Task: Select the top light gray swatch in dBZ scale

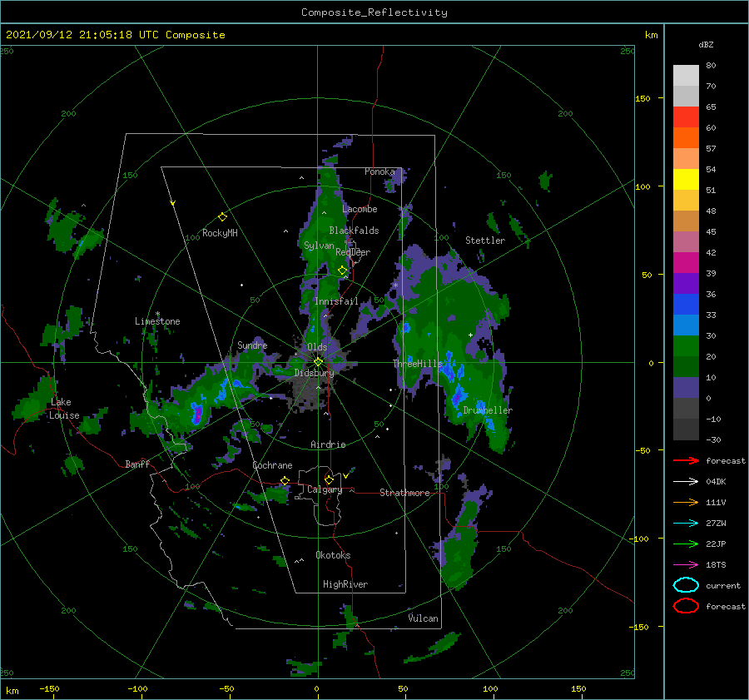Action: 686,76
